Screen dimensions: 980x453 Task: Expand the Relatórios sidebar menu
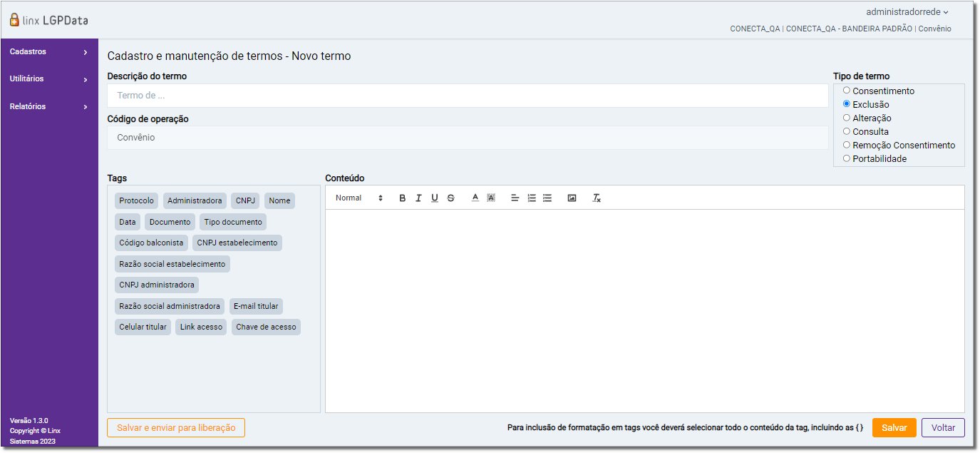49,107
